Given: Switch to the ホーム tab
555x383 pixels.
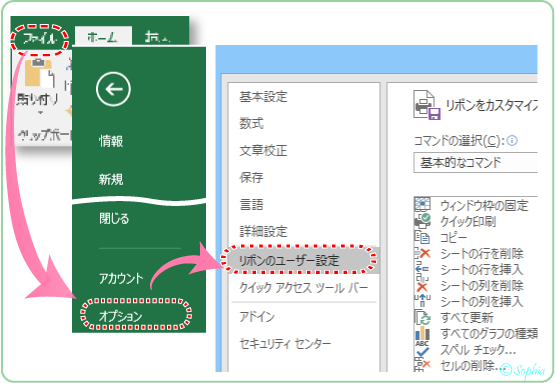Looking at the screenshot, I should click(x=103, y=38).
